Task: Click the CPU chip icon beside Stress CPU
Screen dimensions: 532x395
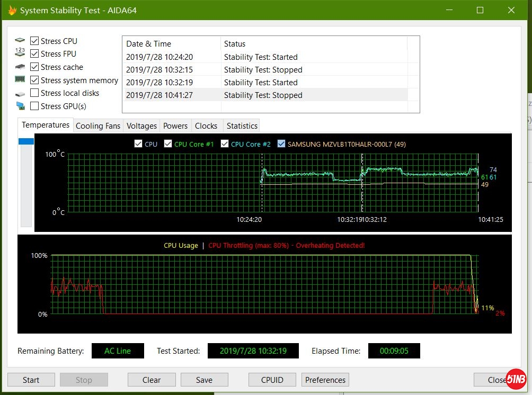Action: pyautogui.click(x=20, y=41)
